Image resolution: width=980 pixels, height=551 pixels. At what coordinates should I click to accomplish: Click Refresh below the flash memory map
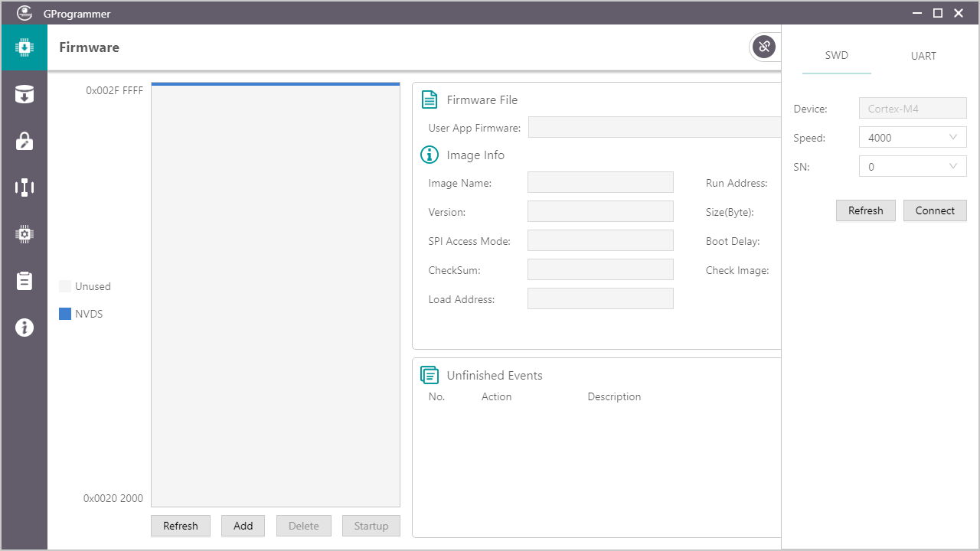[x=181, y=526]
